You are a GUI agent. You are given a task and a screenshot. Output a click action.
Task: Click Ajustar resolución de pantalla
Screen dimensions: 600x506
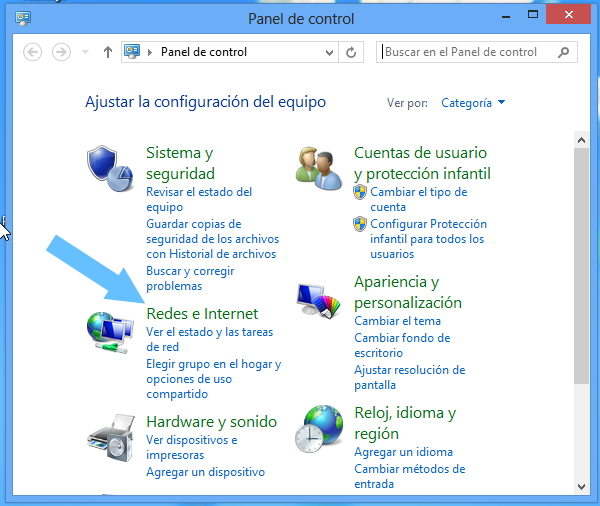[410, 377]
